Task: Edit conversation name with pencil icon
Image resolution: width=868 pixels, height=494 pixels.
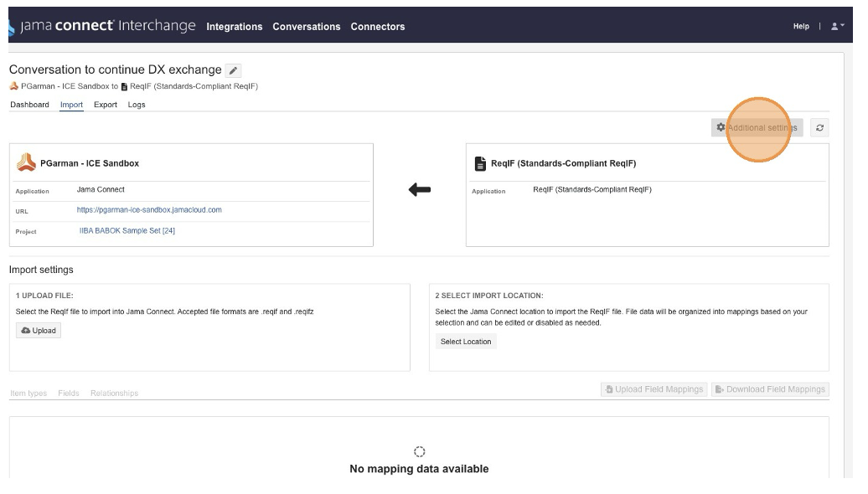Action: [x=234, y=70]
